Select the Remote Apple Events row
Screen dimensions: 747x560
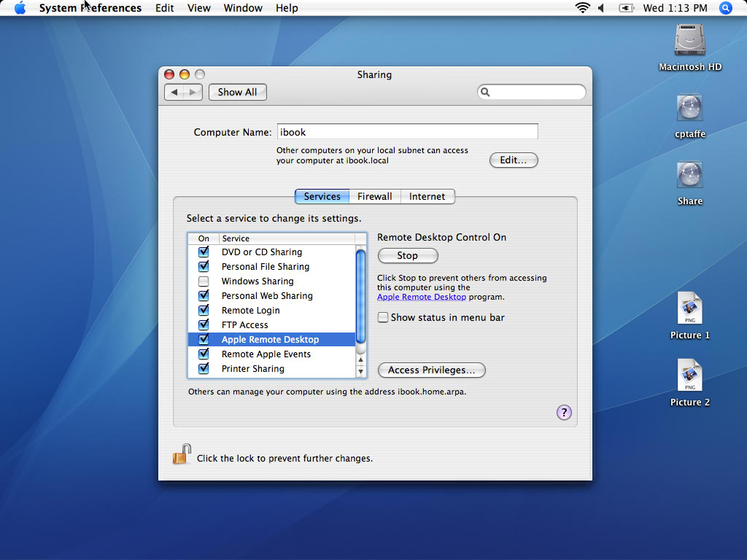[x=271, y=354]
